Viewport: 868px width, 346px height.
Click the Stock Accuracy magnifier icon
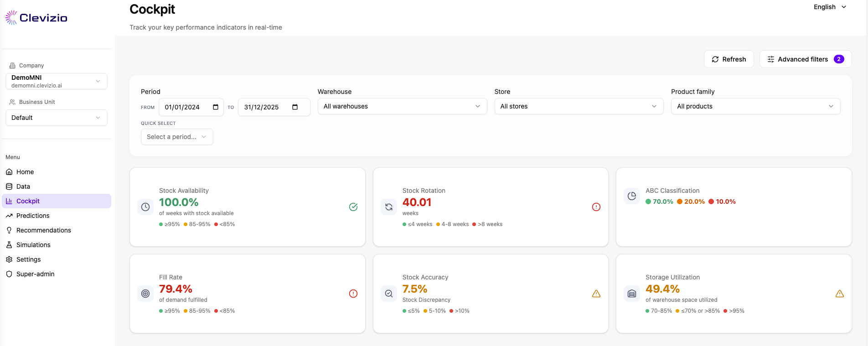click(x=388, y=294)
